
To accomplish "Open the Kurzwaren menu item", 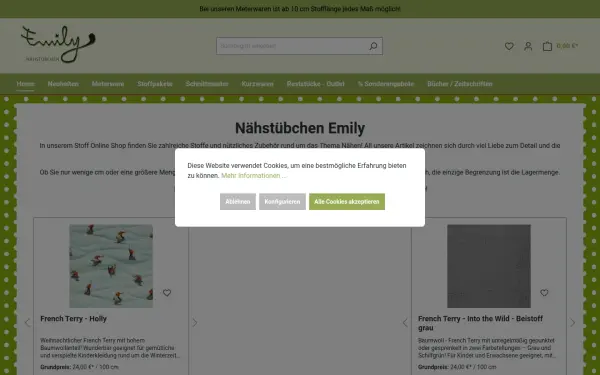I will [x=258, y=84].
